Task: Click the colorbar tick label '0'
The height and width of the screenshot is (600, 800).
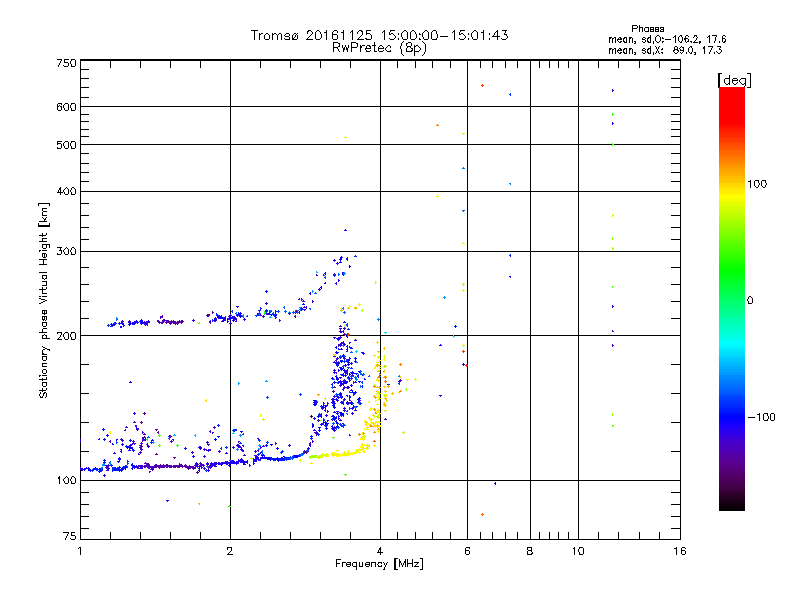Action: tap(750, 301)
